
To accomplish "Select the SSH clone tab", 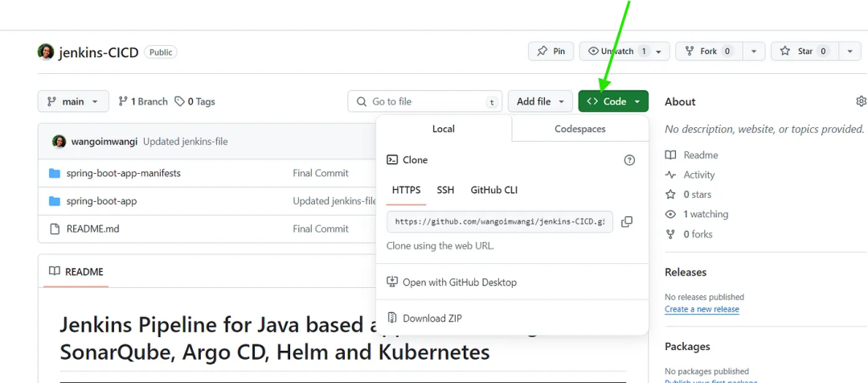I will pos(445,190).
